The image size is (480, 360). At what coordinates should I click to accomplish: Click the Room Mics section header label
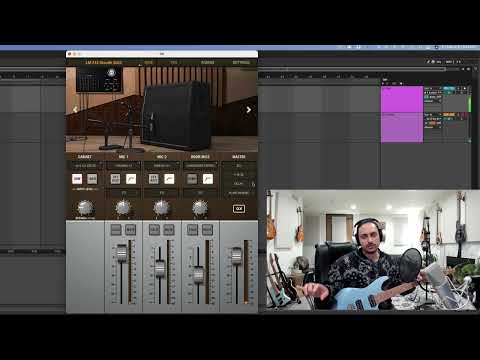(200, 157)
